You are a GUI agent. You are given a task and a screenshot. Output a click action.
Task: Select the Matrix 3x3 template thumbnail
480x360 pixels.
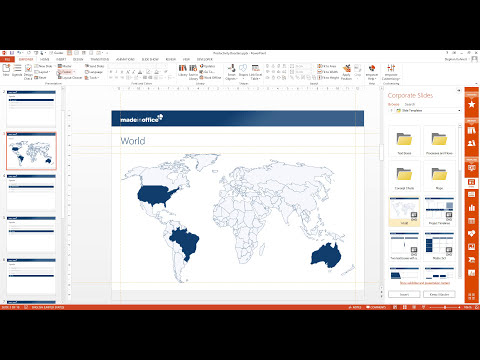pos(439,246)
